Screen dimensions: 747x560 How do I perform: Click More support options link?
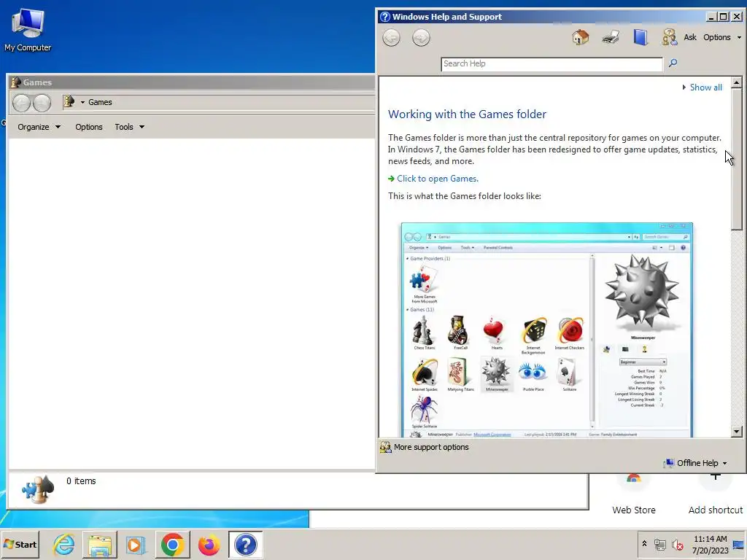click(431, 447)
